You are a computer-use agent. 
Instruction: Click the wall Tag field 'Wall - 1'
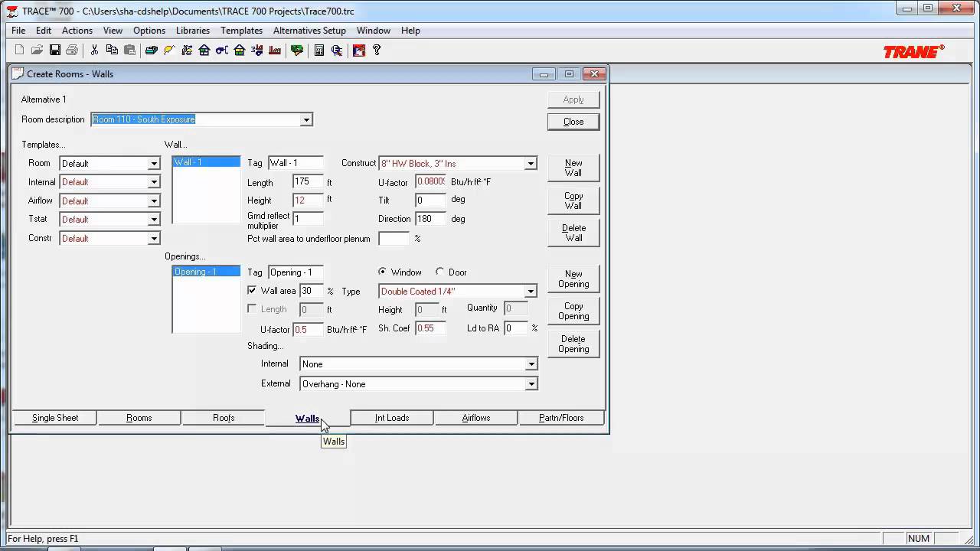[296, 163]
